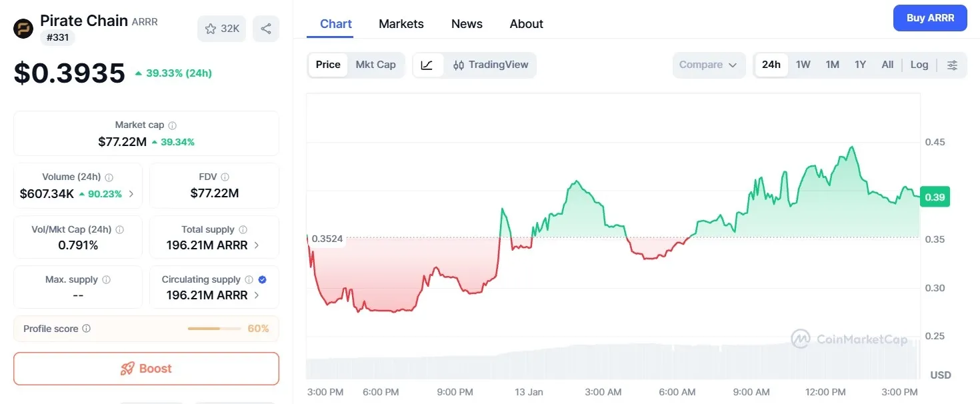The width and height of the screenshot is (980, 404).
Task: Expand Total supply details chevron
Action: tap(256, 245)
